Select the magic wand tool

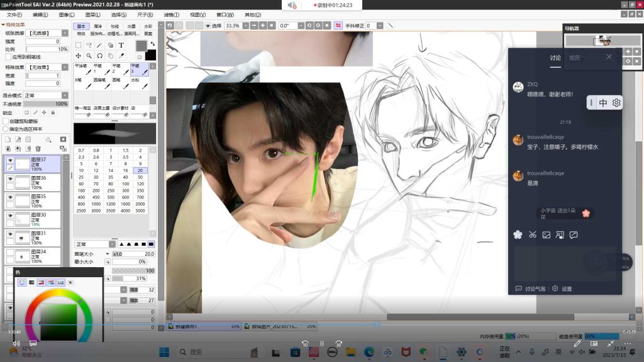coord(99,45)
